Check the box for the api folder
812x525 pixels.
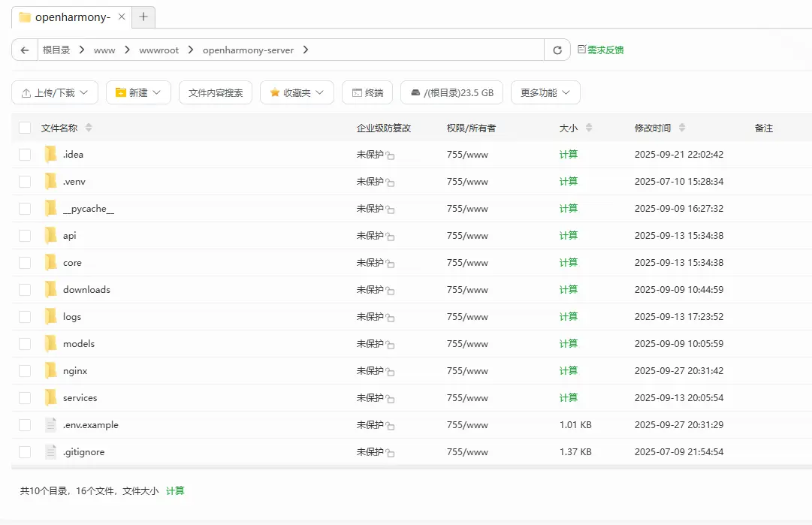[x=25, y=236]
